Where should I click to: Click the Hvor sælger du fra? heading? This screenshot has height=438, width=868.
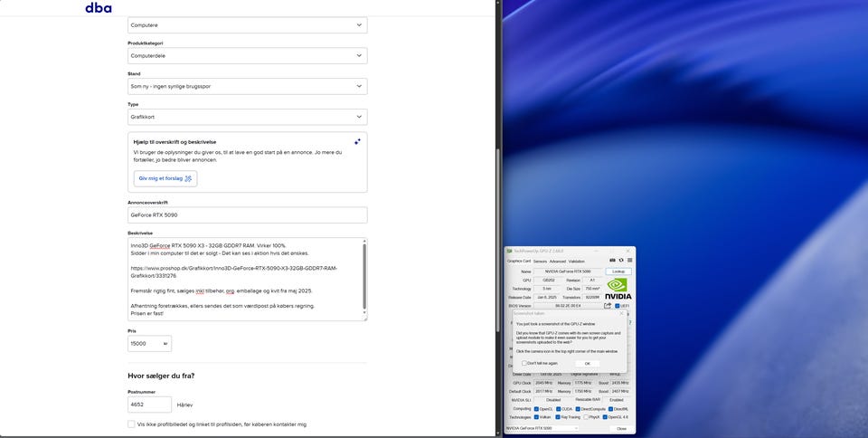161,376
